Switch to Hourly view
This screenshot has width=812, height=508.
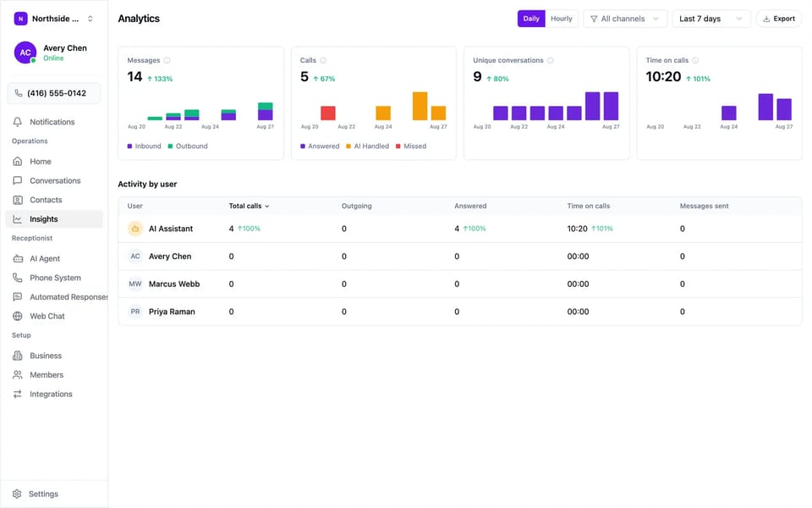pos(562,19)
